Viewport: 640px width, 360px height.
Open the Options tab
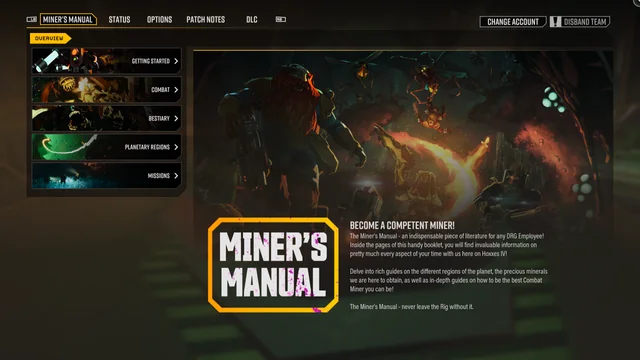(x=159, y=19)
